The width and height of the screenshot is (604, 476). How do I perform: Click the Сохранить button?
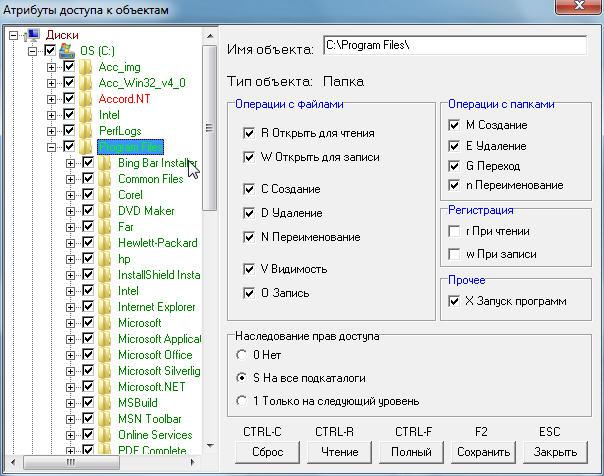[x=483, y=452]
